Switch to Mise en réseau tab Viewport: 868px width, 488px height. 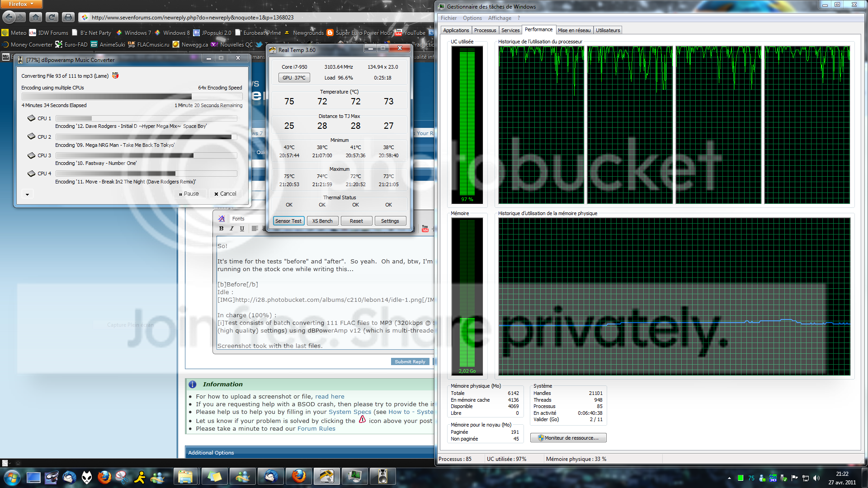(x=574, y=30)
